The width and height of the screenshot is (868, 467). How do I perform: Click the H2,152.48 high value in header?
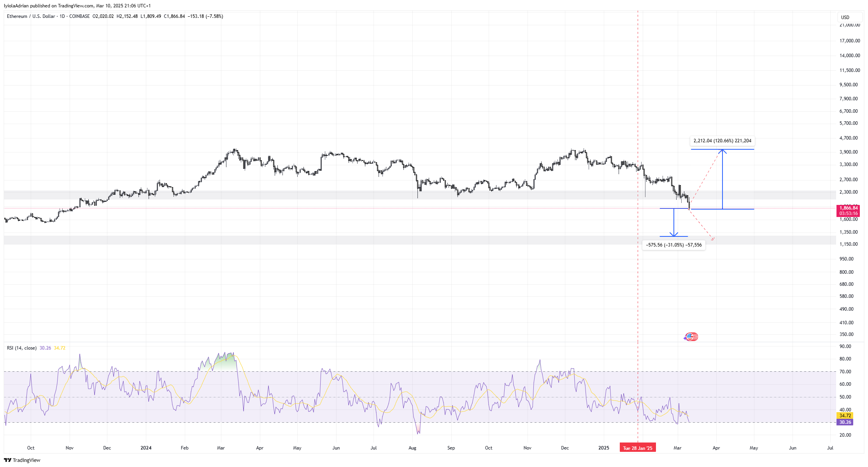(x=127, y=16)
